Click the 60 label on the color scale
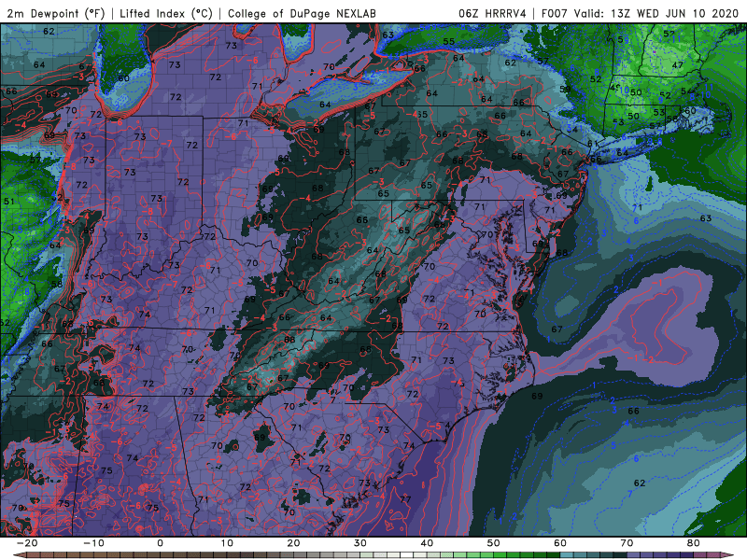The height and width of the screenshot is (560, 747). coord(560,543)
